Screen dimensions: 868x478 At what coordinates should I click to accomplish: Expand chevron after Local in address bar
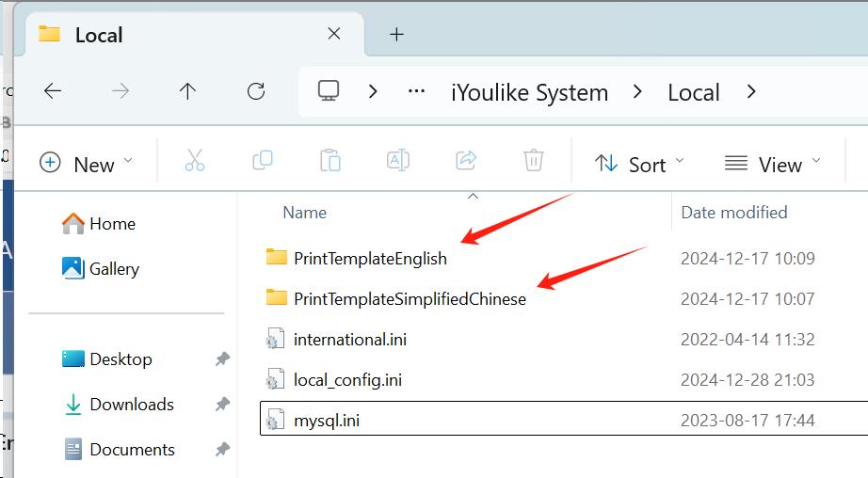750,92
